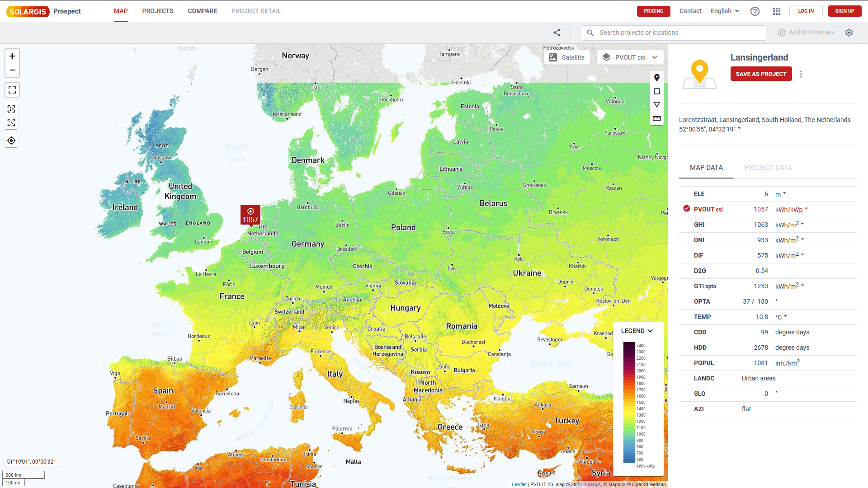
Task: Click the PRICING button
Action: 654,11
